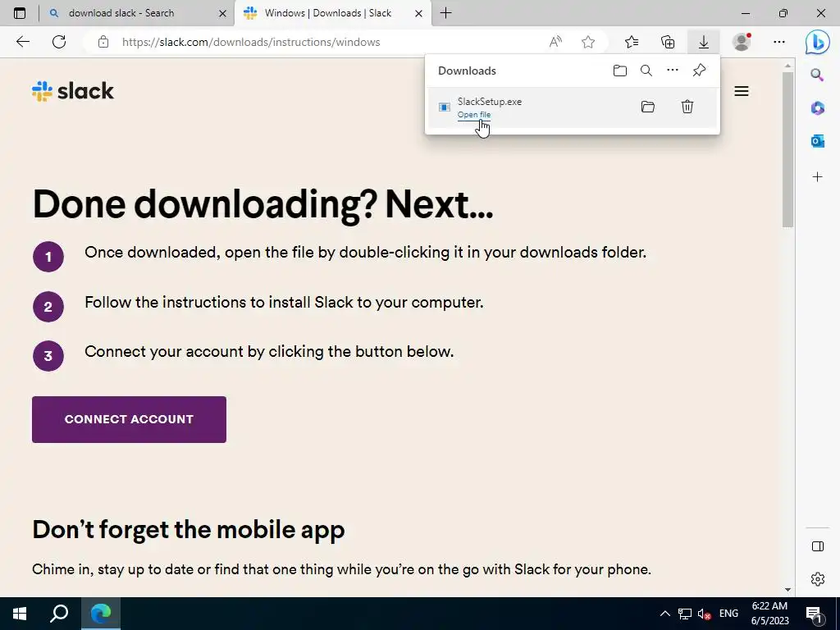The image size is (840, 630).
Task: Add a sidebar app with plus
Action: pyautogui.click(x=817, y=177)
